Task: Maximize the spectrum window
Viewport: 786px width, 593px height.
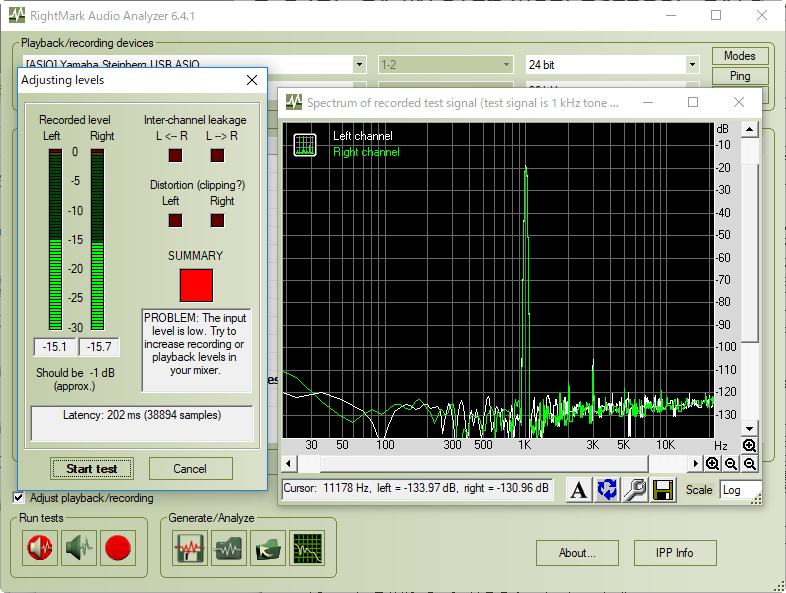Action: (693, 102)
